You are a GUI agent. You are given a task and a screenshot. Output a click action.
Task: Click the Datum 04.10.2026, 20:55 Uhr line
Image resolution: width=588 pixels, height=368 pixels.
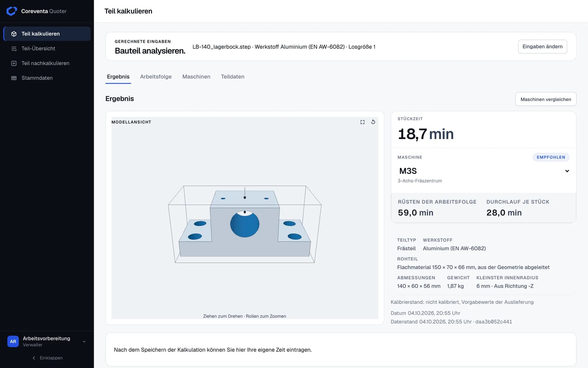(x=425, y=313)
